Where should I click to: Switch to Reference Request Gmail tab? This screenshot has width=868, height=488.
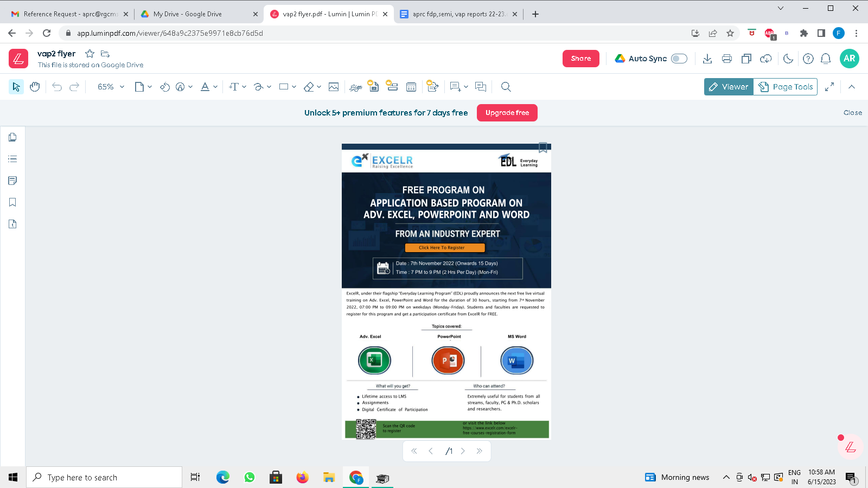70,14
